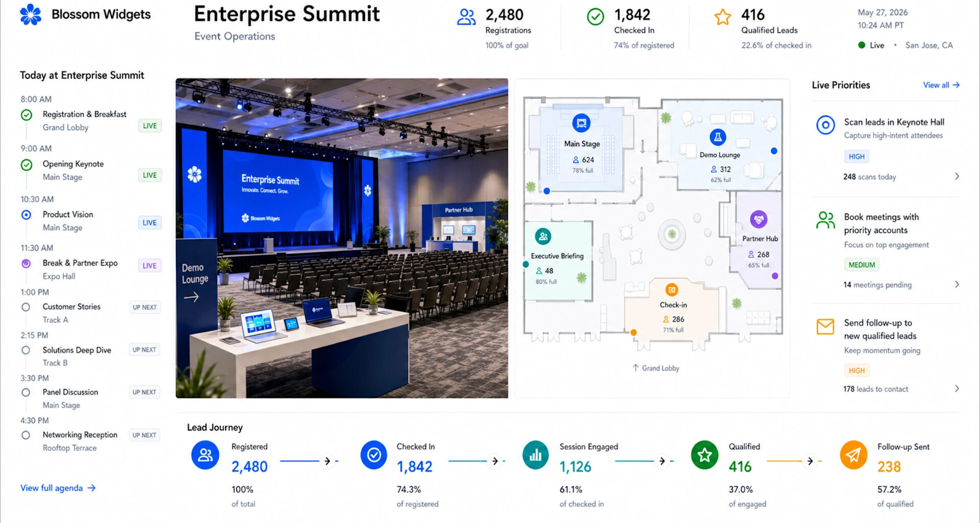
Task: Open View full agenda link
Action: pos(58,488)
